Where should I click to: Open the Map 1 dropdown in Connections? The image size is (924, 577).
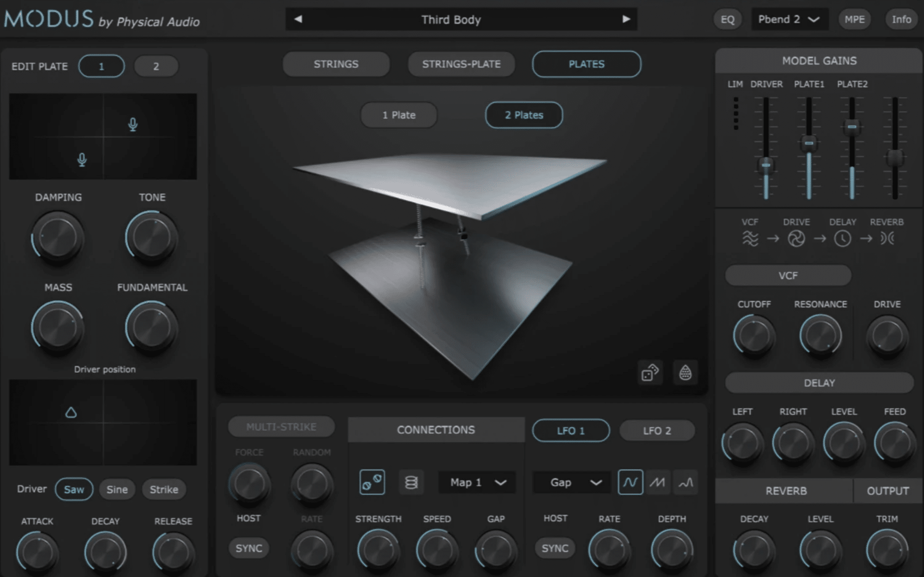(476, 482)
